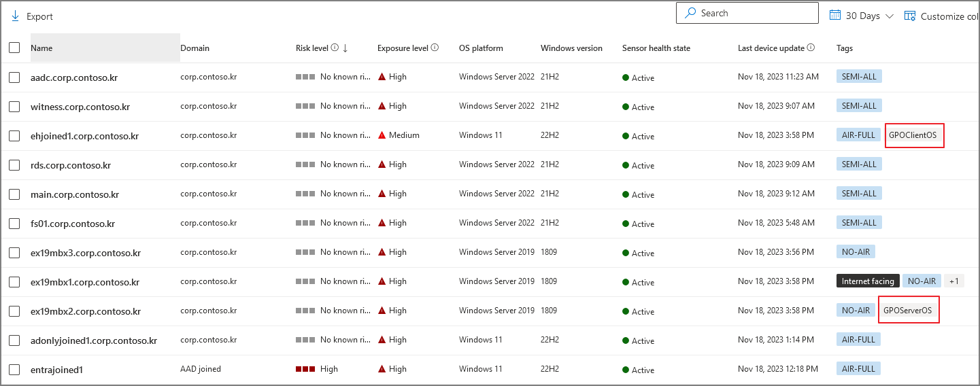
Task: Select the rds.corp.contoso.kr checkbox
Action: (x=14, y=165)
